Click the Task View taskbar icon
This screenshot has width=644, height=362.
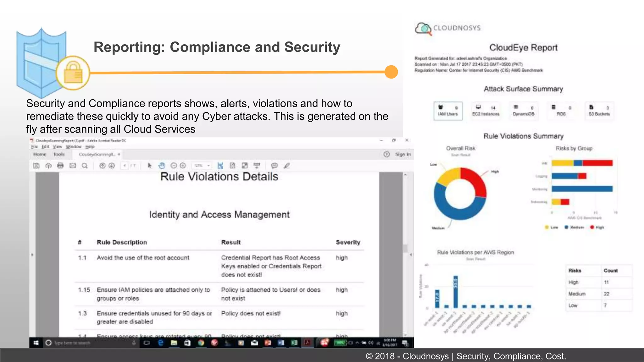point(147,343)
